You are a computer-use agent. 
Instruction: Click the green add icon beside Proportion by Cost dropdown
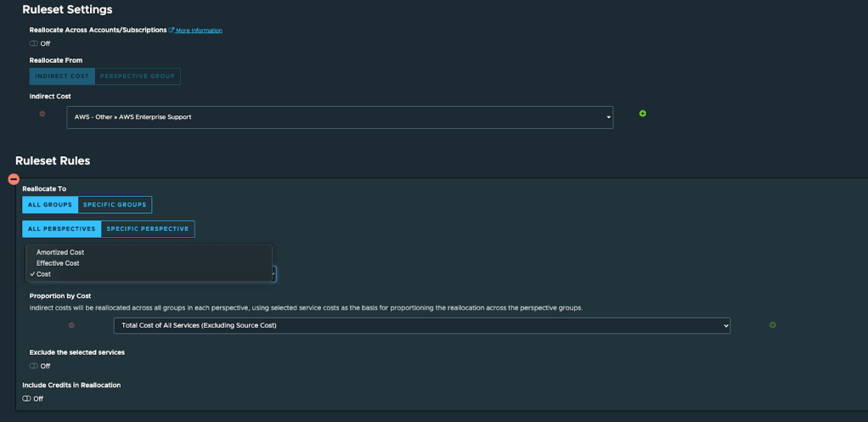tap(772, 325)
